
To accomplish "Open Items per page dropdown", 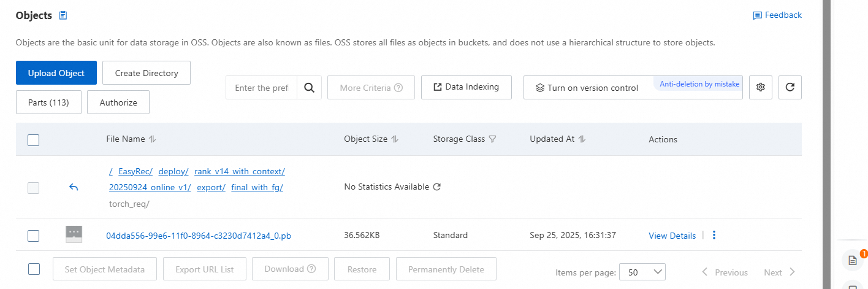I will click(x=642, y=272).
